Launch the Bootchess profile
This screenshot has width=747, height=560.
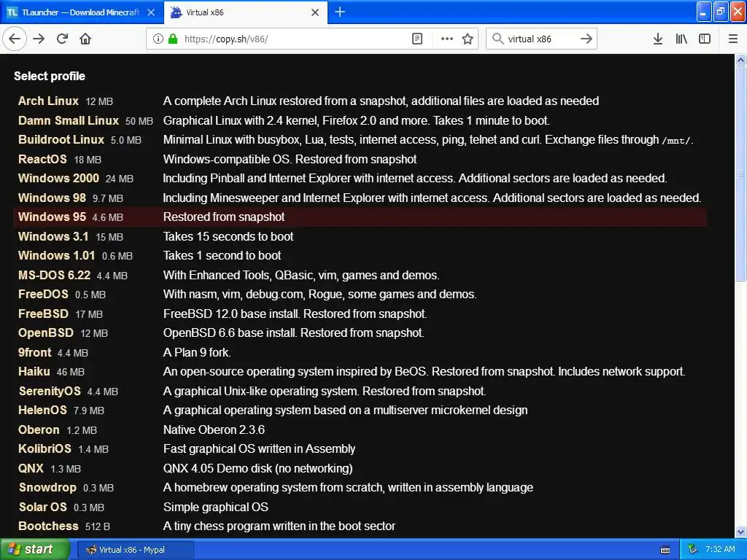click(48, 526)
